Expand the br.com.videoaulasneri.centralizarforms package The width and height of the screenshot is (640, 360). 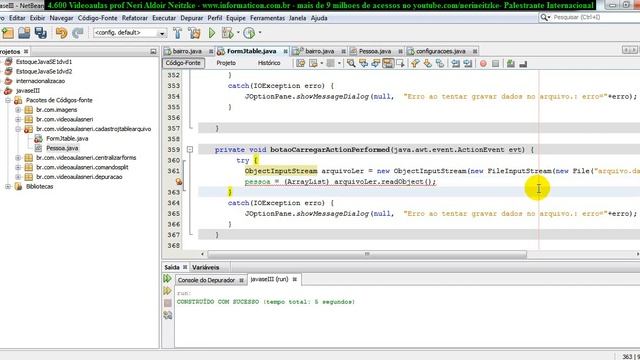(18, 158)
